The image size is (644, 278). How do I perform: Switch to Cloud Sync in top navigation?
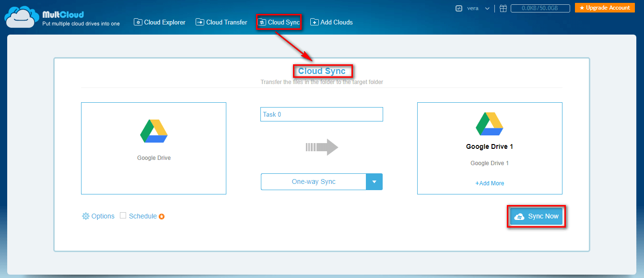(279, 22)
